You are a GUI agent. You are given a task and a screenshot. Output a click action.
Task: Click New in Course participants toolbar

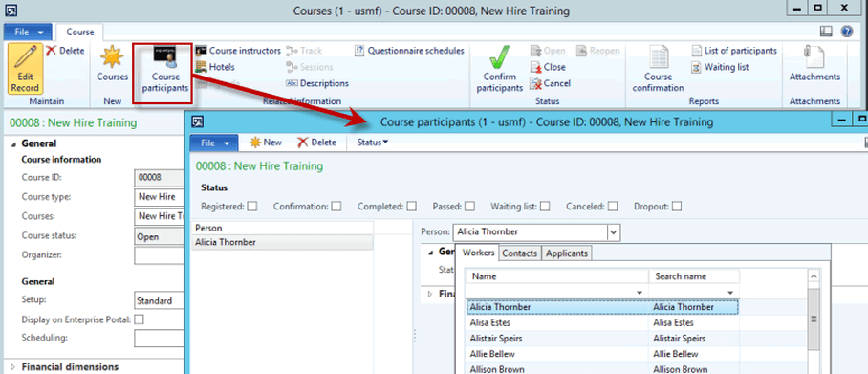tap(266, 143)
